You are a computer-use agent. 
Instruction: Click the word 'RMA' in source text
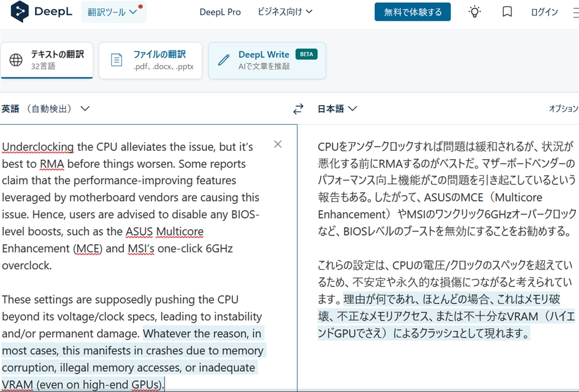[x=51, y=164]
